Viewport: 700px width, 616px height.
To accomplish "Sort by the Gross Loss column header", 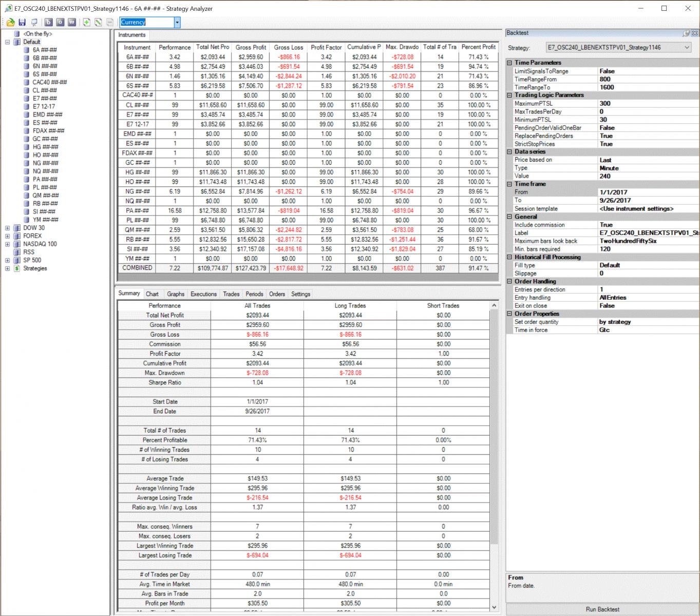I will [289, 47].
